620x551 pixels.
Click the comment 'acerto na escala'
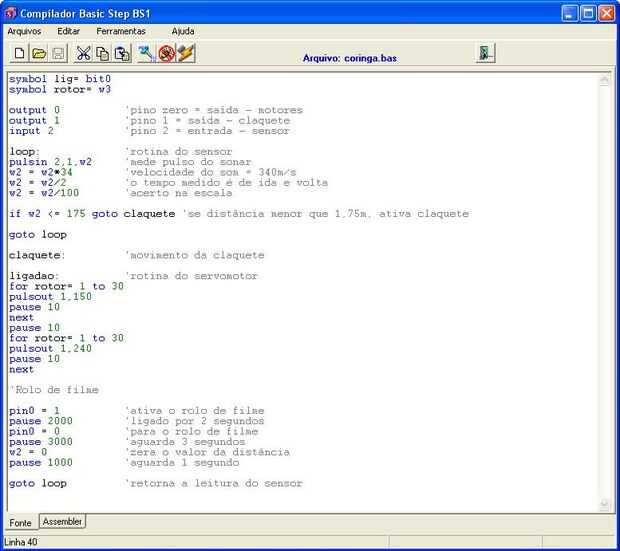pyautogui.click(x=179, y=193)
